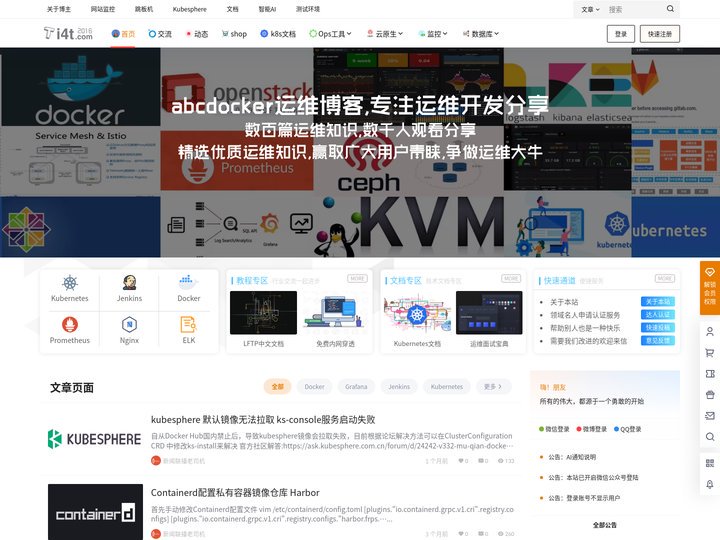Open notification bell in right sidebar
The height and width of the screenshot is (540, 720).
[x=710, y=484]
